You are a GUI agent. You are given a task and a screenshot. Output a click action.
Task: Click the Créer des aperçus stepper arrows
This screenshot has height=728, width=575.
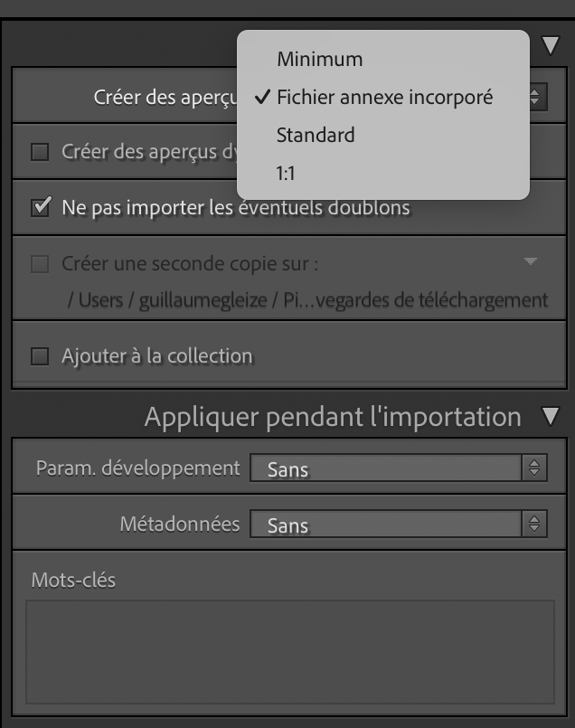pyautogui.click(x=537, y=96)
